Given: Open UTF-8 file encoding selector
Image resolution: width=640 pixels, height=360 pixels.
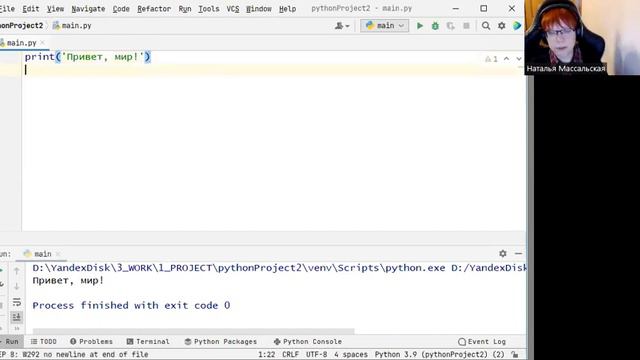Looking at the screenshot, I should point(316,354).
